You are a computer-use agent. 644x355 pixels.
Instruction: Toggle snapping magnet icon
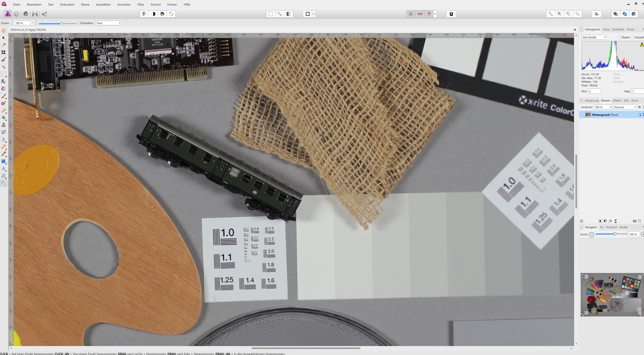pyautogui.click(x=429, y=14)
